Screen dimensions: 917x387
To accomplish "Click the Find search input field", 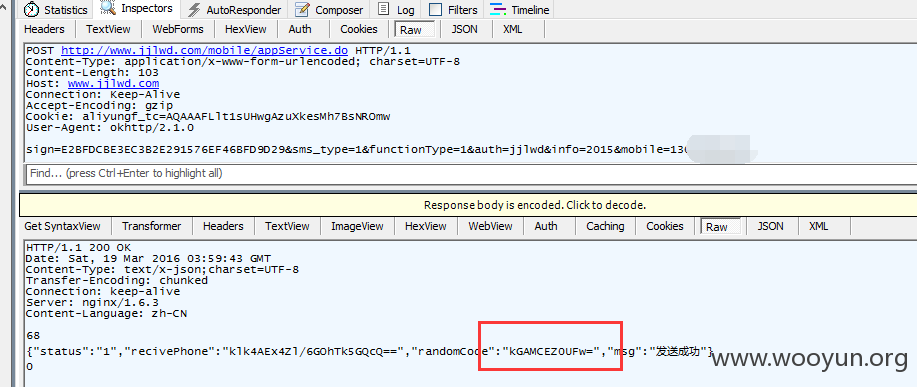I will click(x=471, y=174).
